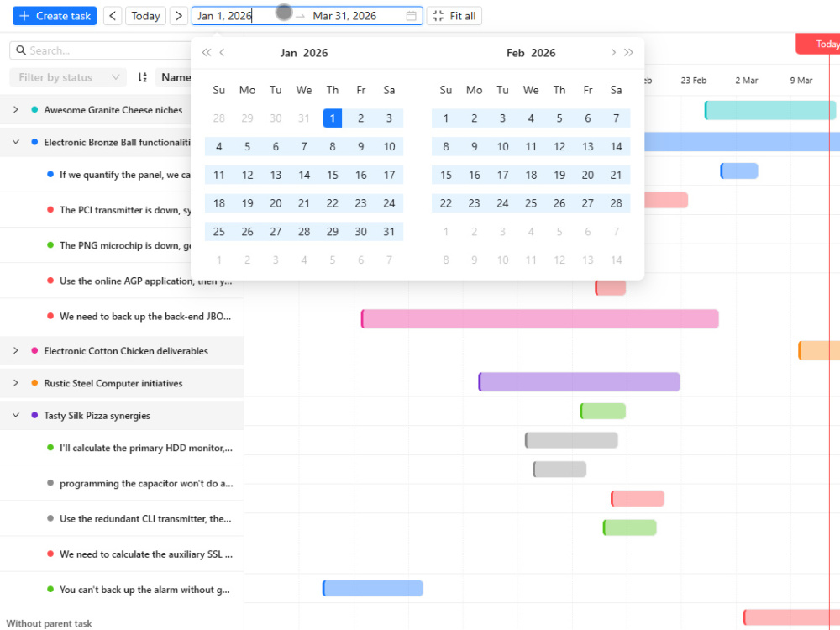
Task: Jump to Today in toolbar
Action: point(145,16)
